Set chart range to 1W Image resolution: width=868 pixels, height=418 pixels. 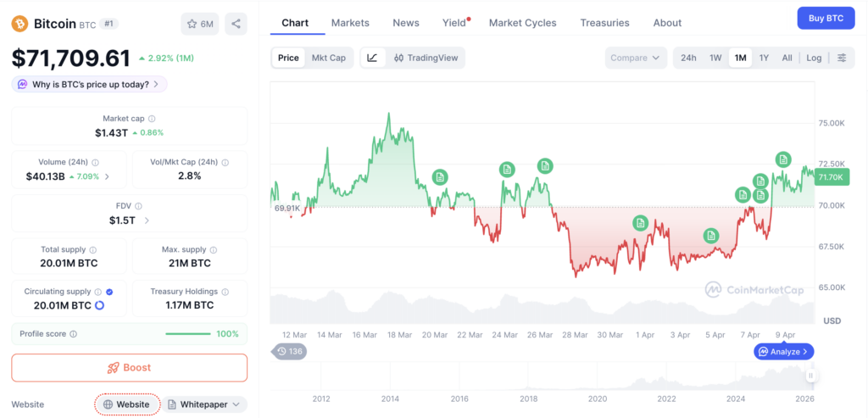[715, 58]
